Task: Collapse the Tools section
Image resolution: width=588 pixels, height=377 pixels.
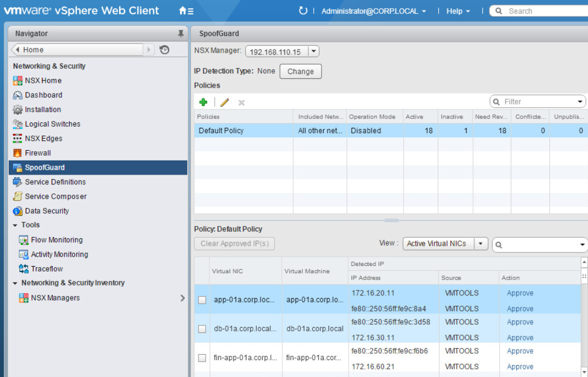Action: coord(15,225)
